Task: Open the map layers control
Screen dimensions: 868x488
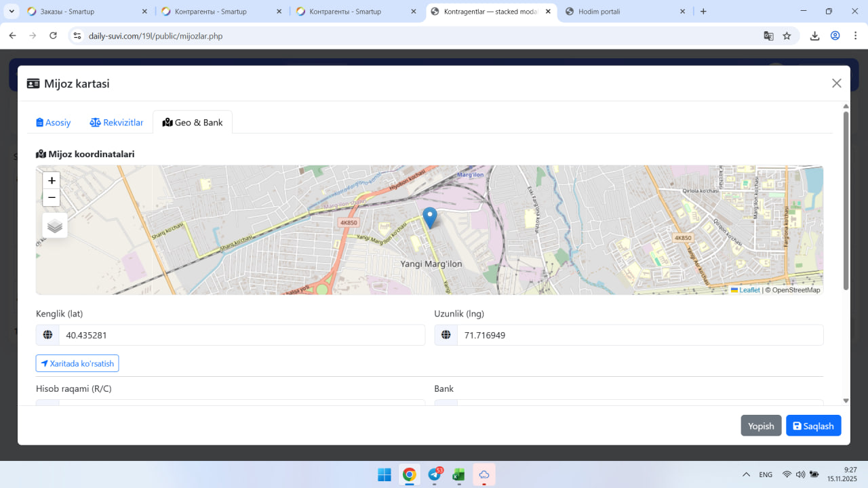Action: pyautogui.click(x=55, y=226)
